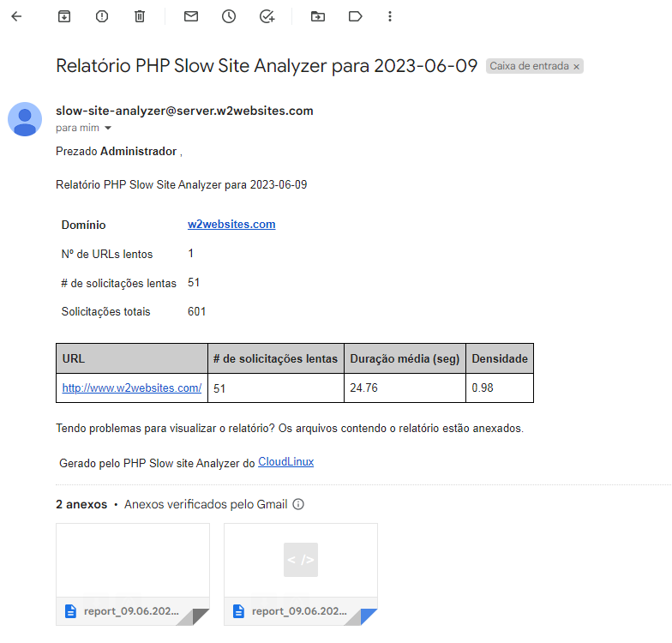
Task: Open the CloudLinux link
Action: pos(286,462)
